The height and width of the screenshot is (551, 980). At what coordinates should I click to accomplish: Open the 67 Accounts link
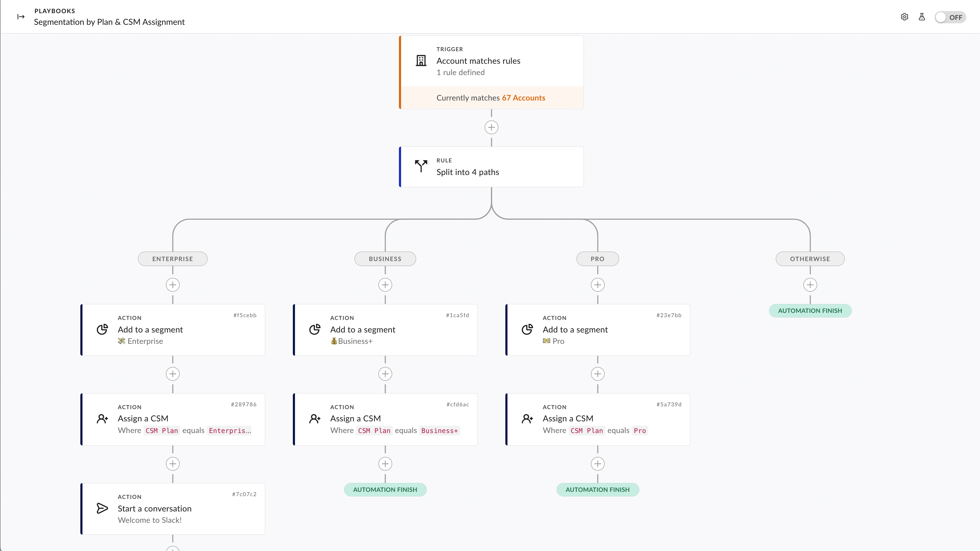tap(523, 98)
